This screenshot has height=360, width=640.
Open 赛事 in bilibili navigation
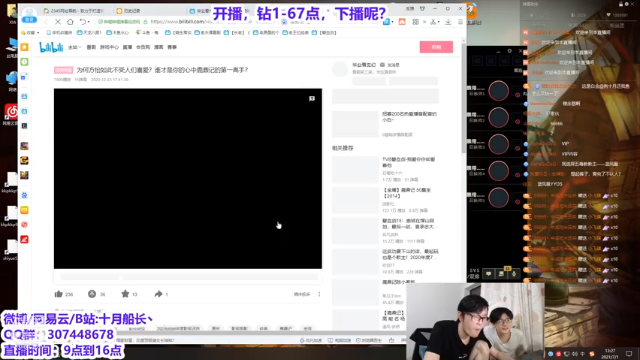[172, 47]
